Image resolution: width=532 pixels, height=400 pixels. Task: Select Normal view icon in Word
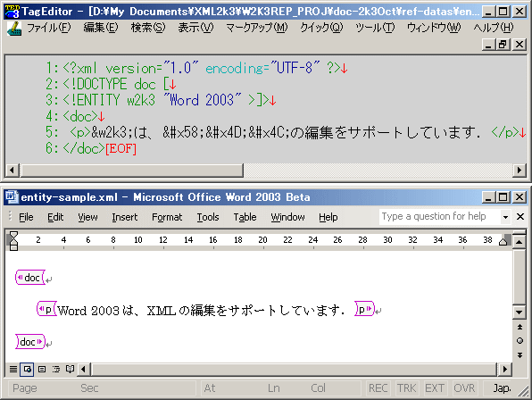coord(13,369)
